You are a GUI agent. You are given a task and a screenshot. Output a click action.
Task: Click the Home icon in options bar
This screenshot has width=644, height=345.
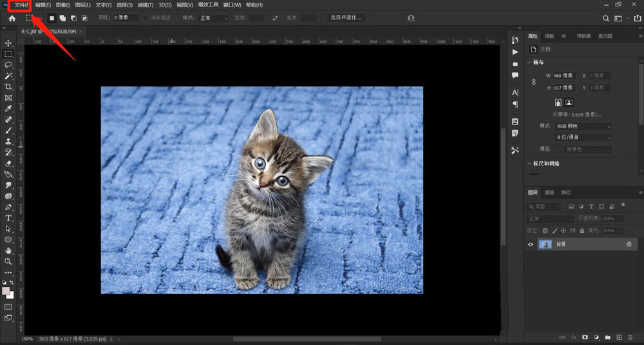click(12, 19)
